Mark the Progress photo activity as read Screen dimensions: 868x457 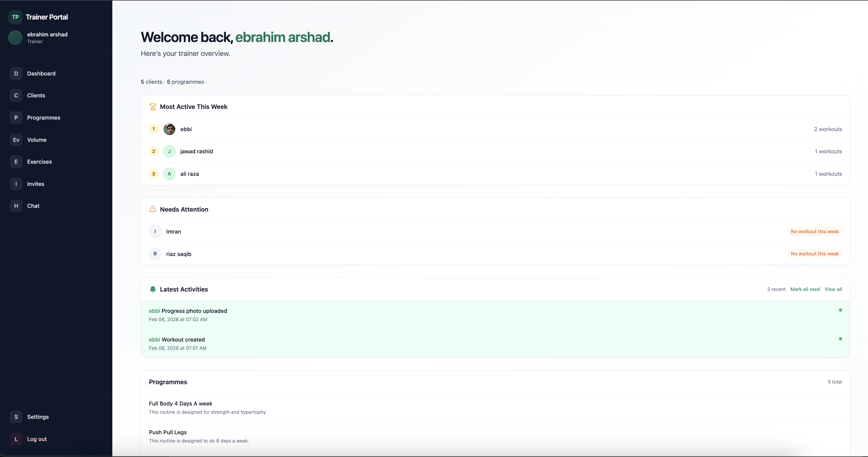(x=841, y=310)
